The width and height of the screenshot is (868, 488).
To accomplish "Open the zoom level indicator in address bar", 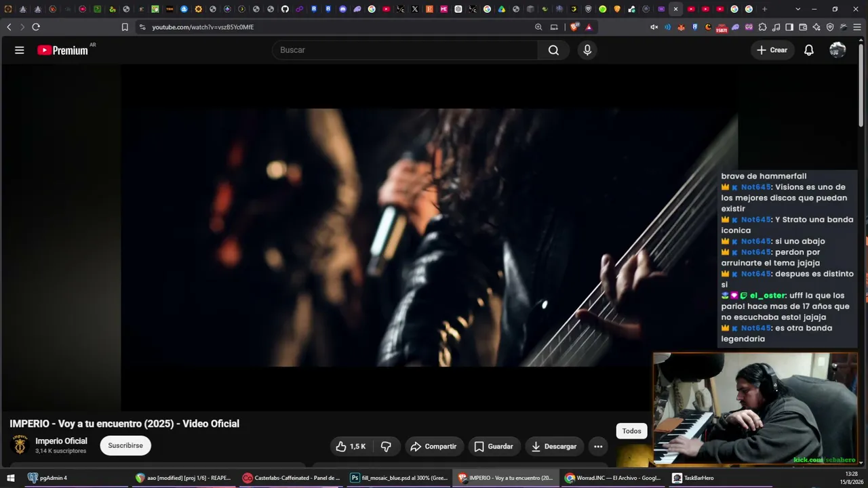I will 538,27.
